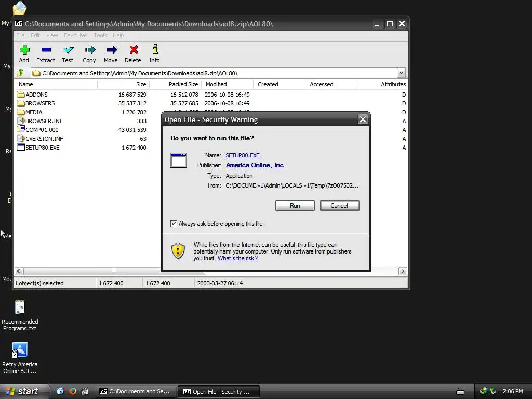Image resolution: width=532 pixels, height=399 pixels.
Task: Select the COMP01.000 file icon
Action: (x=21, y=129)
